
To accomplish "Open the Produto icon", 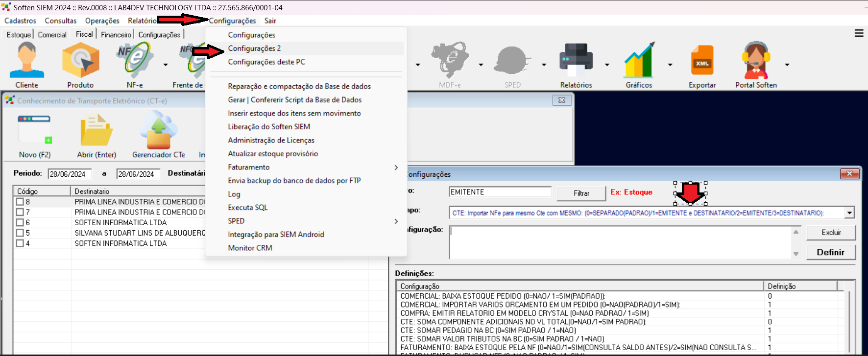I will pyautogui.click(x=80, y=60).
